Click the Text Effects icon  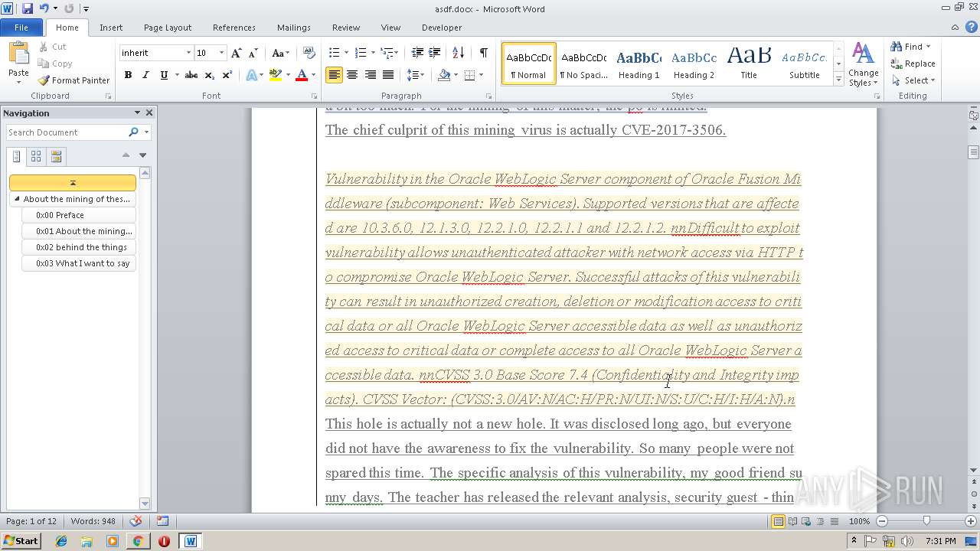tap(251, 75)
